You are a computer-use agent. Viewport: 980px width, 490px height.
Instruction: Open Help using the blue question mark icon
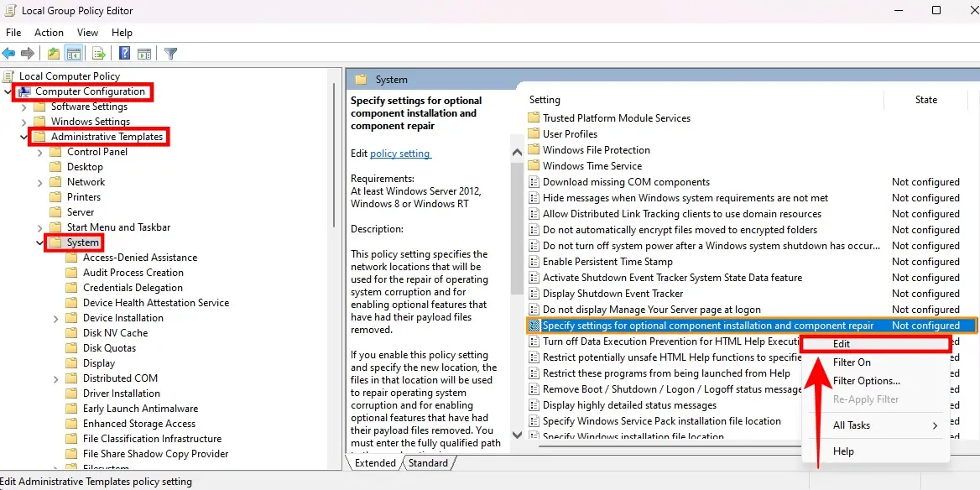point(122,53)
